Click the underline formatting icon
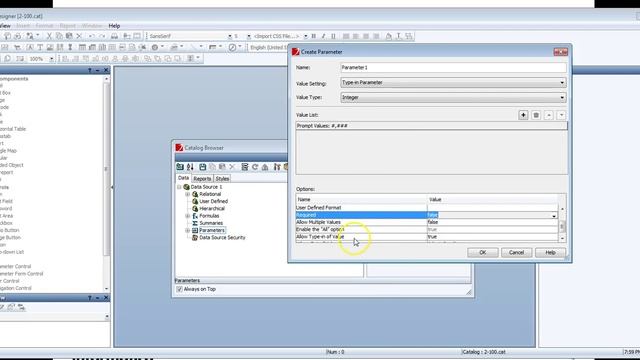This screenshot has width=640, height=360. (333, 36)
